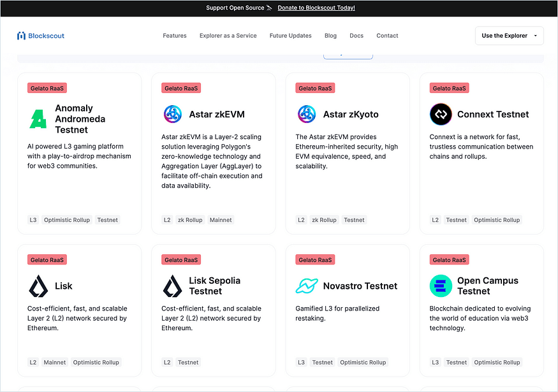Click the Blockscout logo icon
Screen dimensions: 558x392
(21, 36)
